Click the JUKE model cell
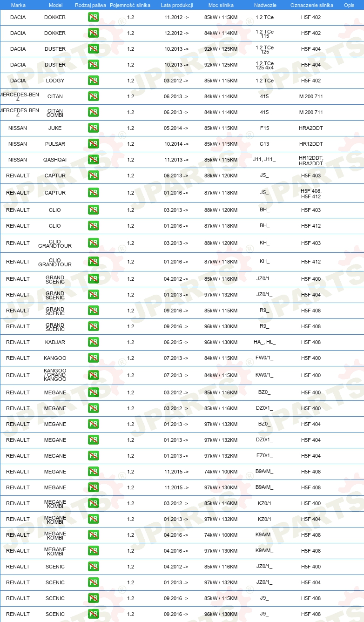Image resolution: width=364 pixels, height=622 pixels. [x=55, y=128]
